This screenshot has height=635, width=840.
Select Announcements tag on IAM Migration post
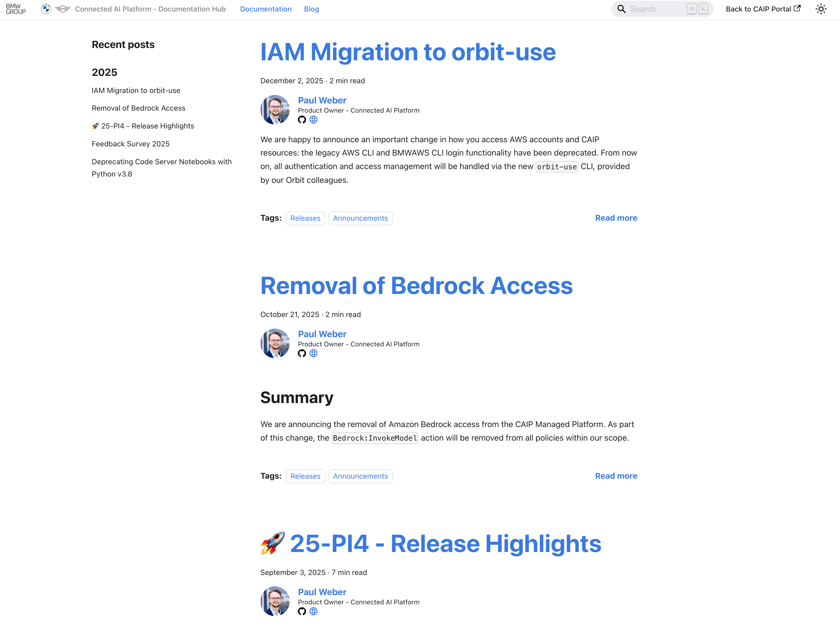pyautogui.click(x=360, y=218)
